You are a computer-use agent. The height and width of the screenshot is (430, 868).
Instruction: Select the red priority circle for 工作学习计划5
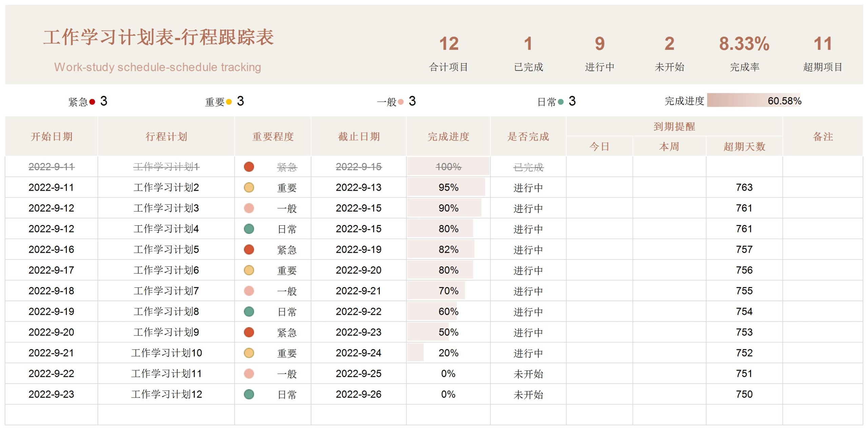(x=249, y=249)
